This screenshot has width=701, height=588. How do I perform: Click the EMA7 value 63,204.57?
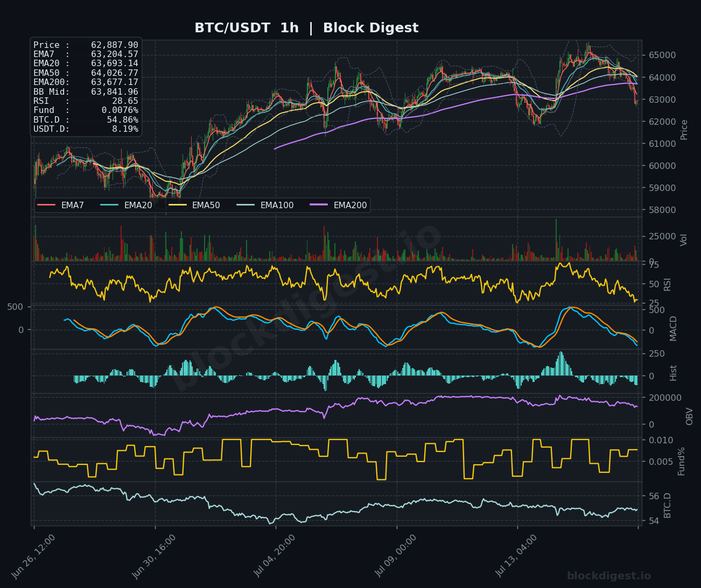click(x=114, y=54)
